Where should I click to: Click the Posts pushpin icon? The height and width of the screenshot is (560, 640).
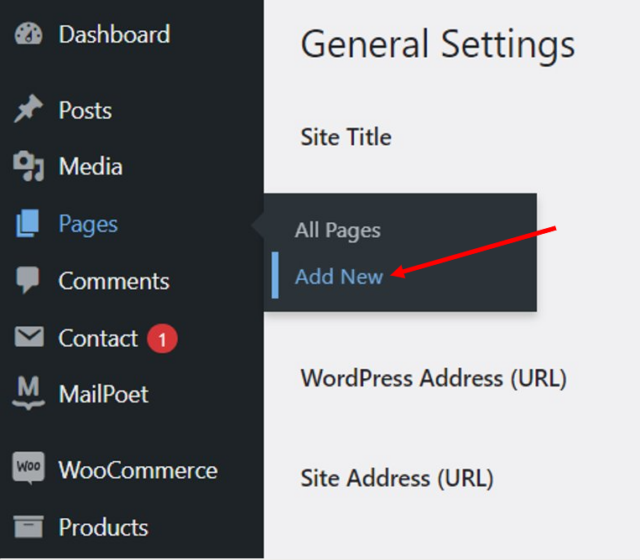click(28, 109)
